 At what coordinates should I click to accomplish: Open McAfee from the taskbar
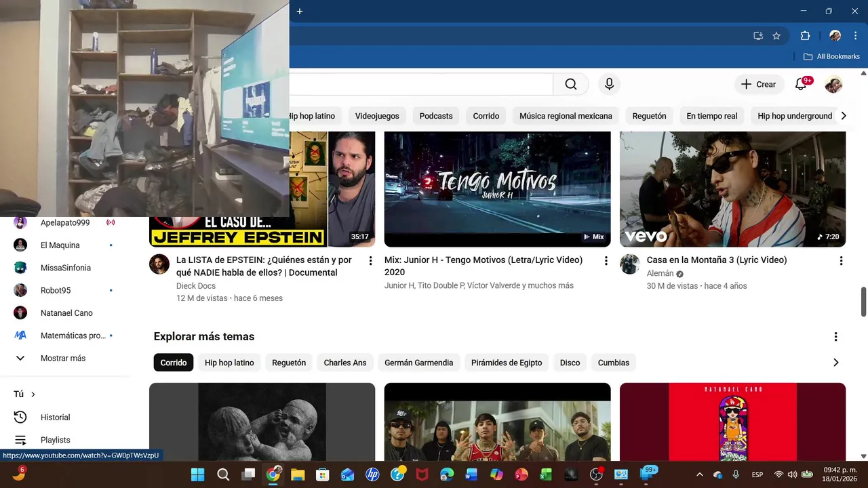(x=422, y=474)
